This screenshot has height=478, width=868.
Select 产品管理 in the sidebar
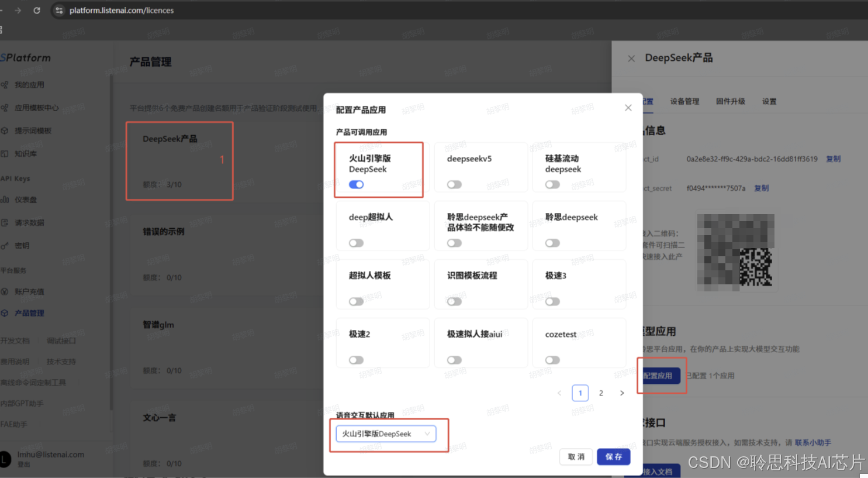pos(30,313)
